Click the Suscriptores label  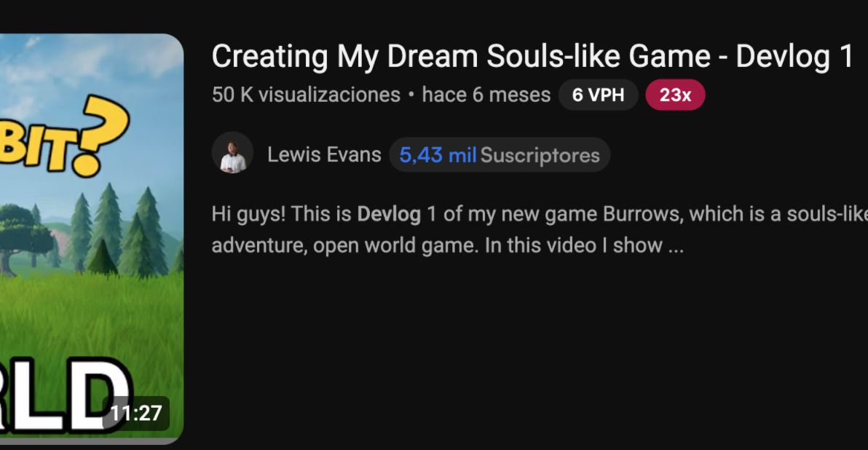[x=540, y=156]
